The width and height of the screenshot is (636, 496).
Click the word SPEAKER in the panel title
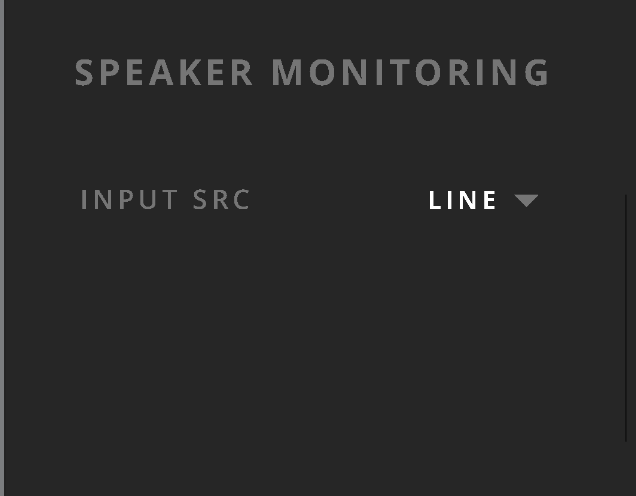pyautogui.click(x=164, y=72)
